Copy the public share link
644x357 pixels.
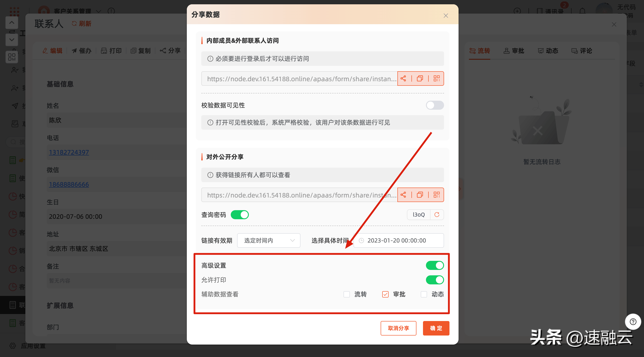click(420, 195)
